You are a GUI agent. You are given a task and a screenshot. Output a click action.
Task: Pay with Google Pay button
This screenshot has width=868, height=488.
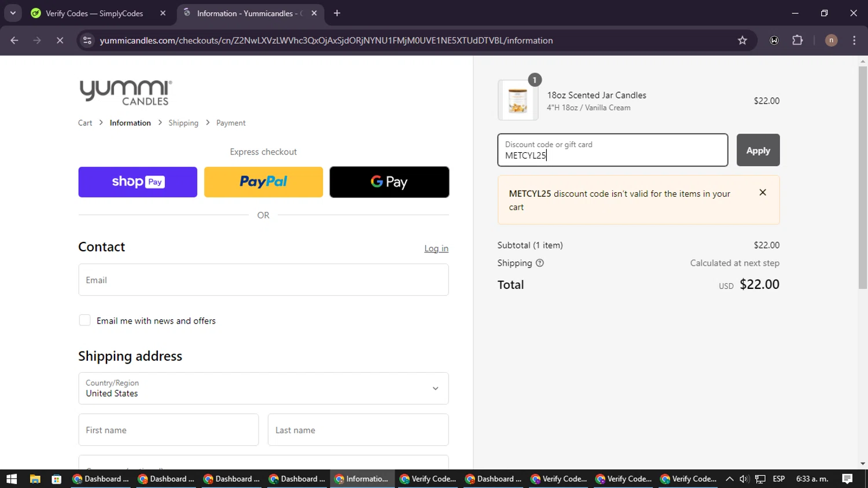coord(389,182)
